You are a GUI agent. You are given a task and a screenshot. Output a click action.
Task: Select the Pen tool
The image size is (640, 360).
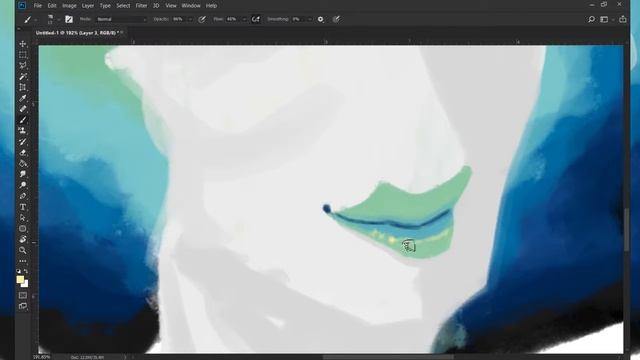point(23,196)
